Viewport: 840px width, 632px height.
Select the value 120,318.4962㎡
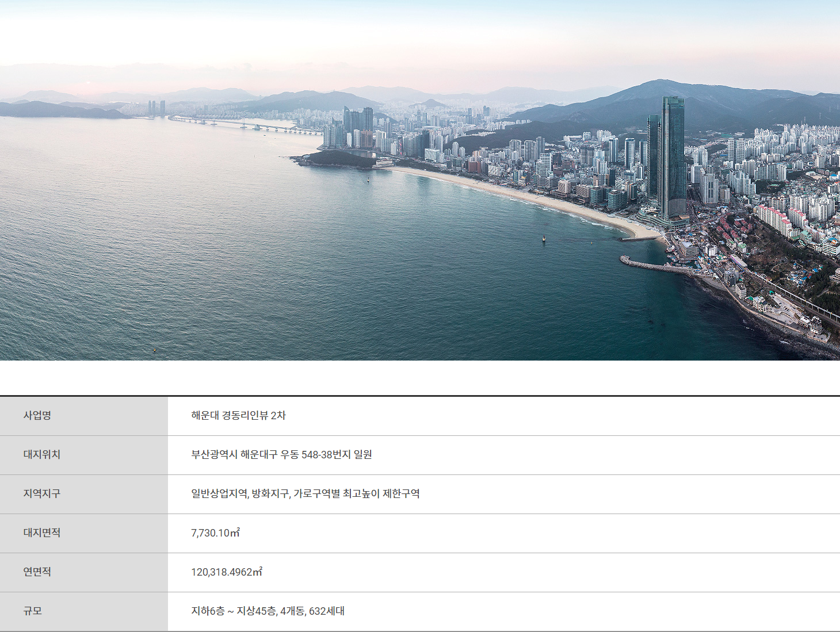227,572
